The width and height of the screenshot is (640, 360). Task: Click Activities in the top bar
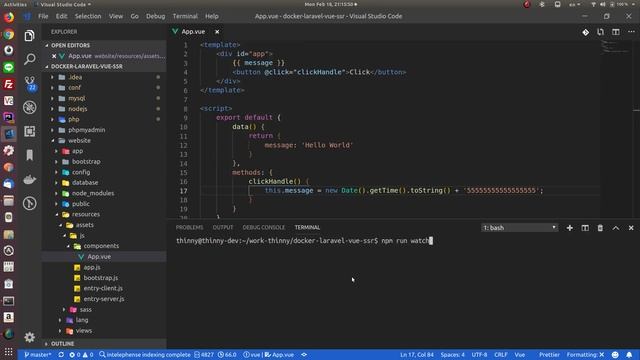[16, 4]
